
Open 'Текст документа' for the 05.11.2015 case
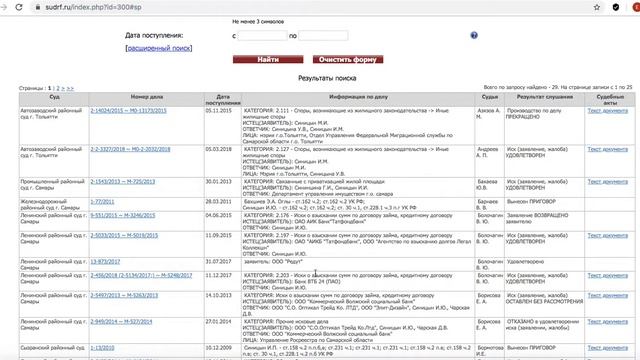point(608,111)
